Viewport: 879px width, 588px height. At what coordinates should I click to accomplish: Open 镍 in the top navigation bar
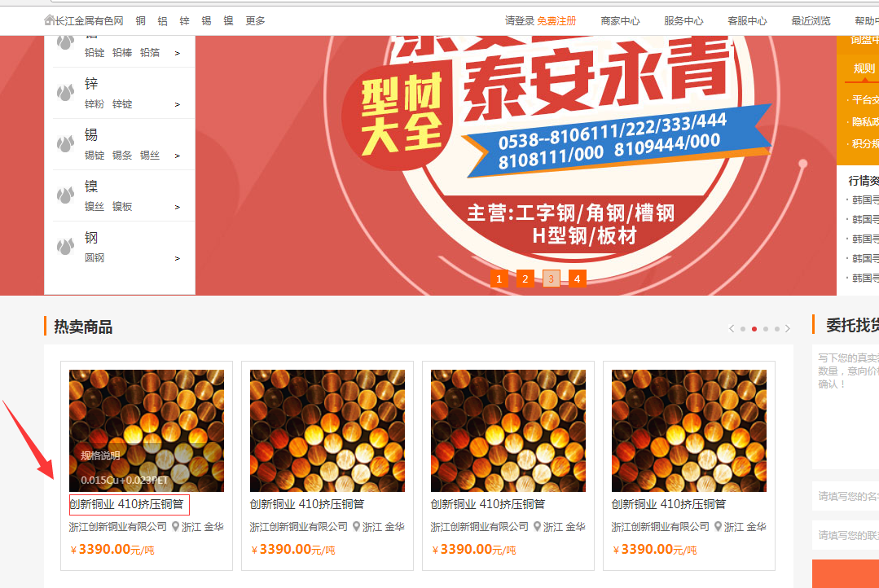tap(228, 20)
